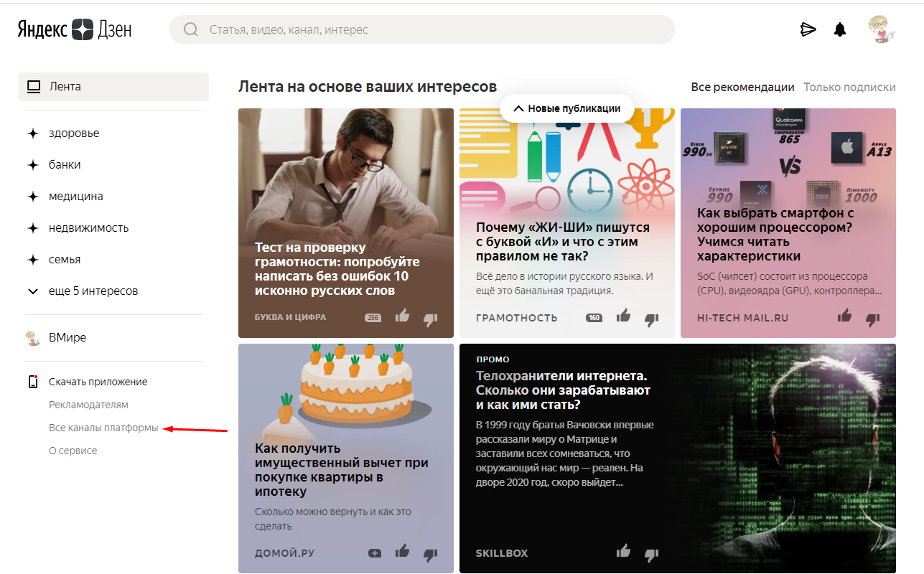924x574 pixels.
Task: Click Скачать приложение link
Action: coord(98,382)
